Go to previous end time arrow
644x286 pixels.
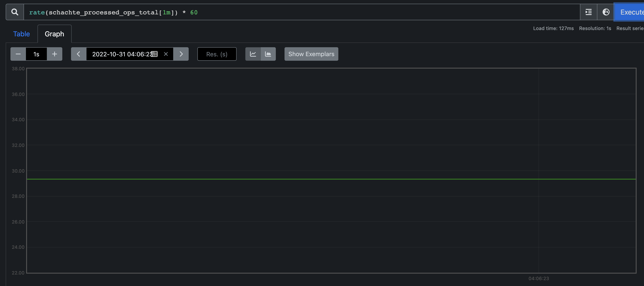[x=78, y=54]
